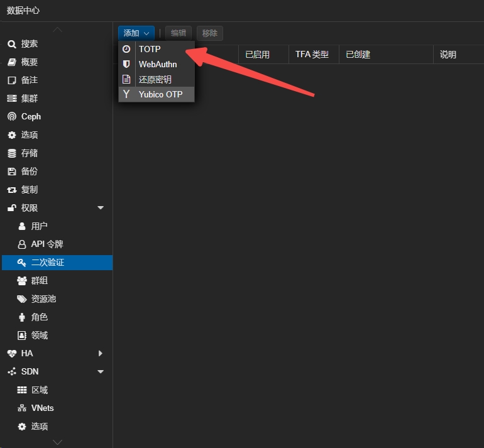Click the user icon beside 用户
Viewport: 484px width, 448px height.
22,226
